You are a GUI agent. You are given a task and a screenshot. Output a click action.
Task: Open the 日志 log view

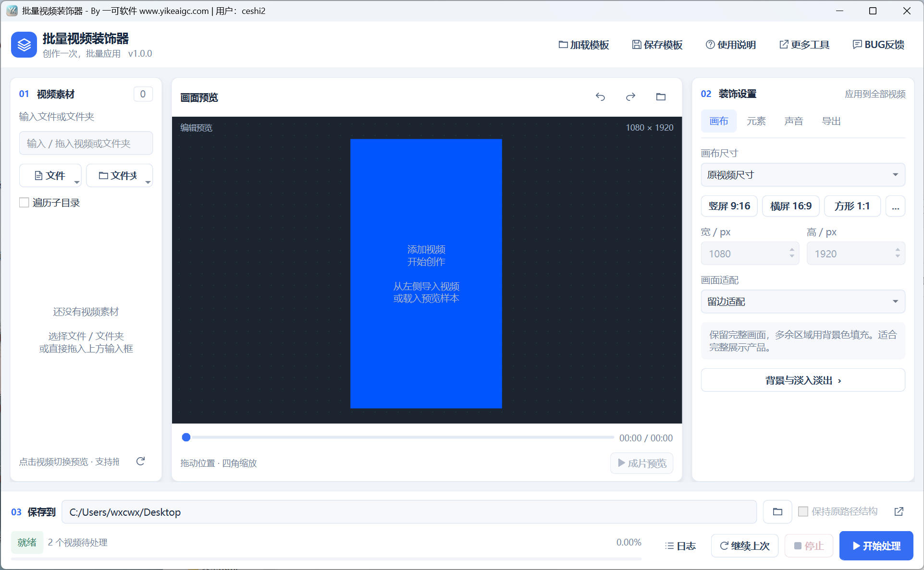click(680, 546)
